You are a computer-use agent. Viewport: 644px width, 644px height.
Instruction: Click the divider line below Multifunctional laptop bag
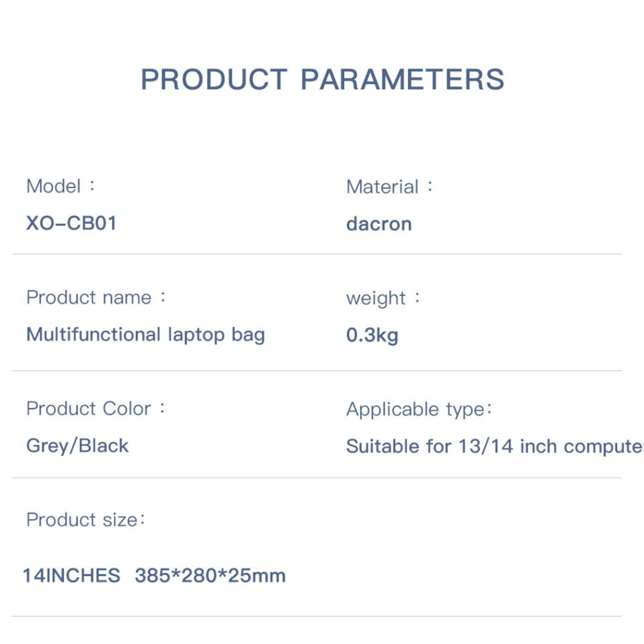[x=316, y=371]
